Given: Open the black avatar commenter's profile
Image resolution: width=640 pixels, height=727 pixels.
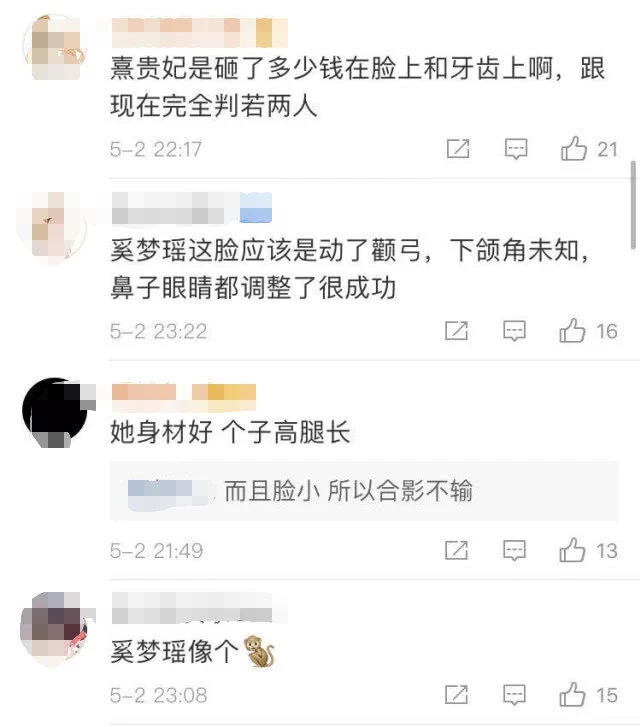Looking at the screenshot, I should (55, 412).
